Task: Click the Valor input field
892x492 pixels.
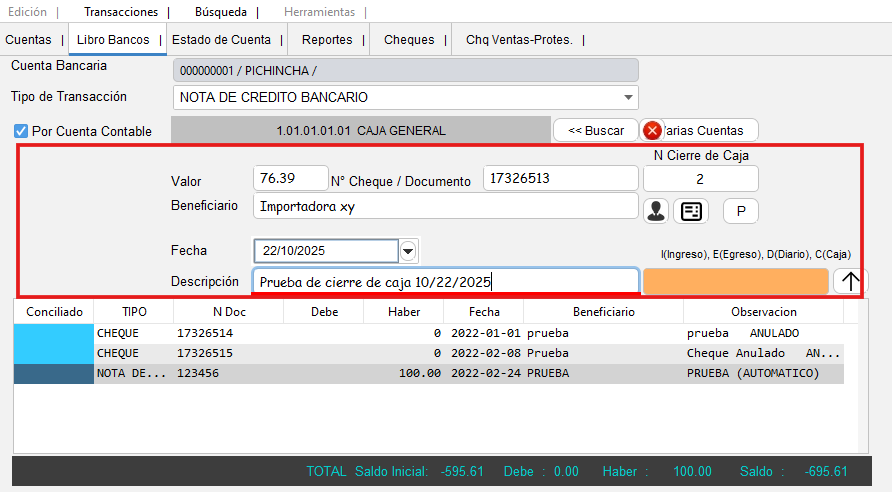Action: tap(291, 178)
